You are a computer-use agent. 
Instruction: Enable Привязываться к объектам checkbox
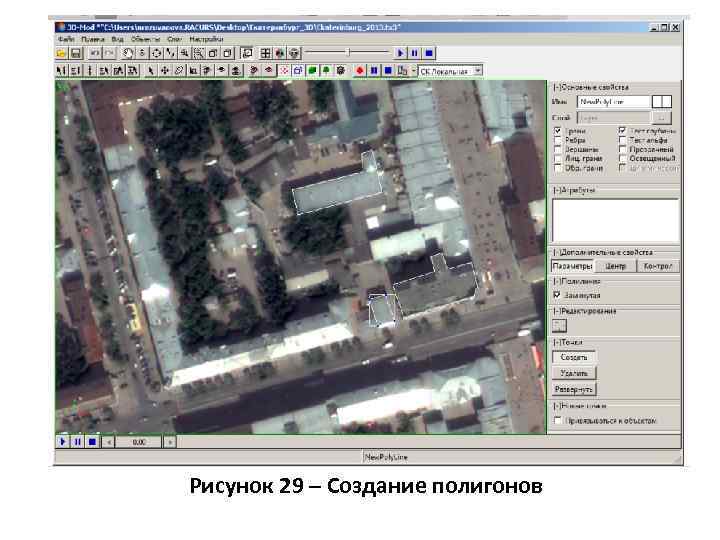tap(557, 421)
